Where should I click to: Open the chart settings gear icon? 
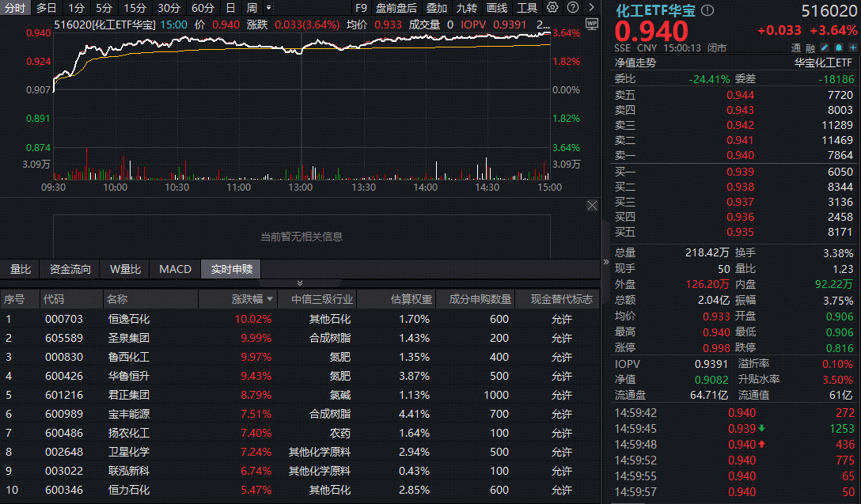tap(552, 7)
